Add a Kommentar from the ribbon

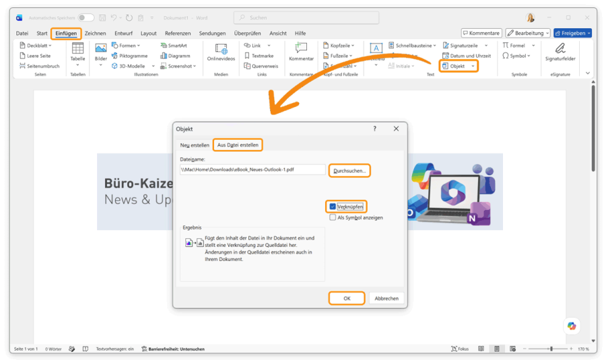tap(301, 52)
